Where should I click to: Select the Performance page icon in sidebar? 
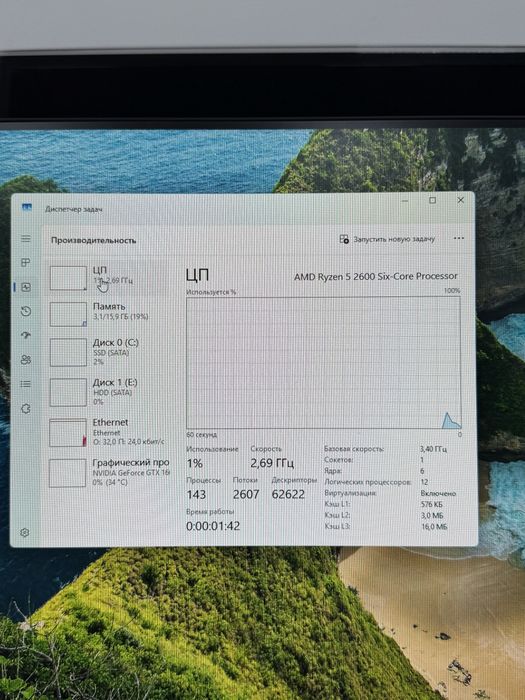tap(26, 287)
